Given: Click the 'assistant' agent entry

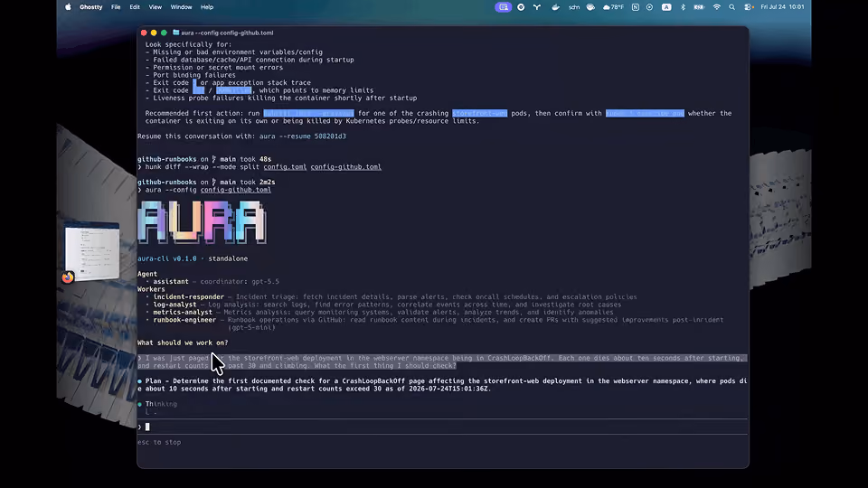Looking at the screenshot, I should (x=171, y=282).
